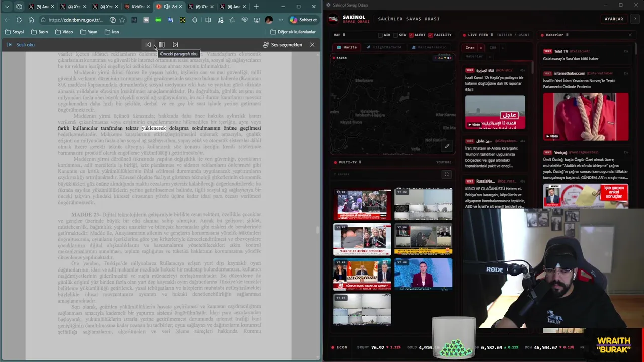This screenshot has height=362, width=644.
Task: Open the YT #1 stream thumbnail
Action: tap(362, 204)
